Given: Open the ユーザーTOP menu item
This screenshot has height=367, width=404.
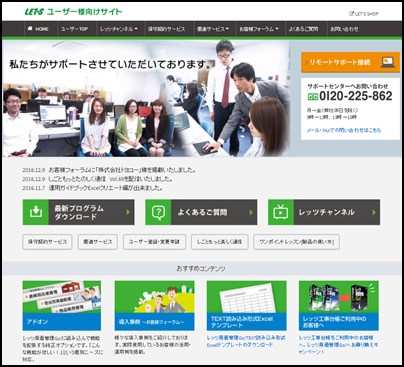Looking at the screenshot, I should 74,29.
